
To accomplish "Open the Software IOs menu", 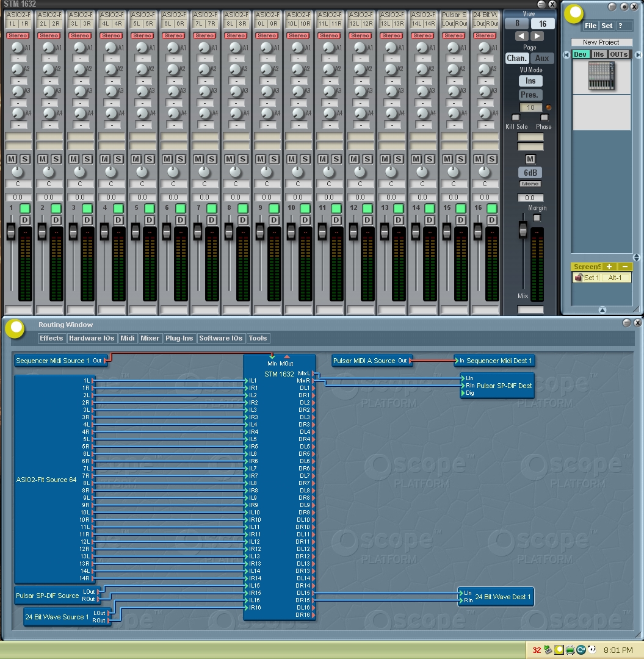I will click(x=221, y=338).
